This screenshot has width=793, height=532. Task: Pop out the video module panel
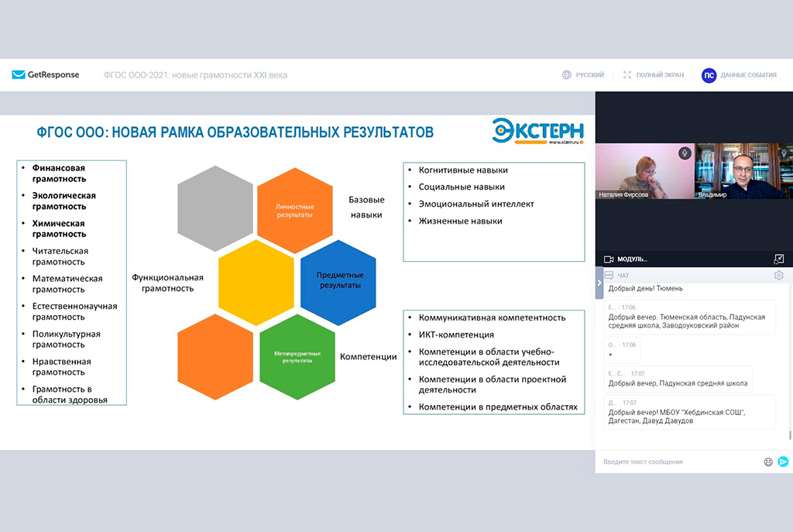(778, 259)
